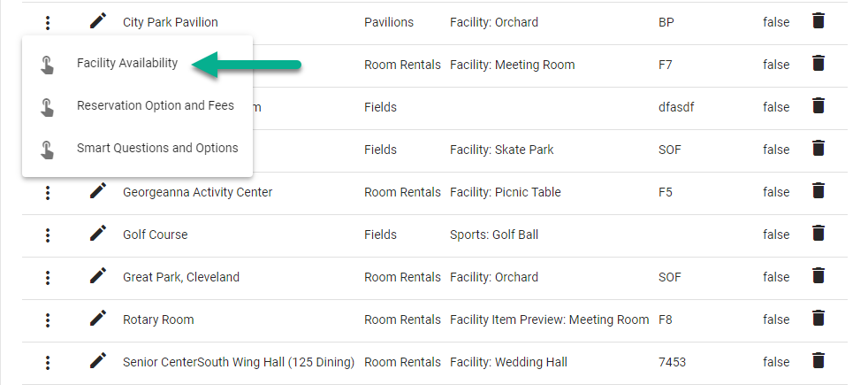Viewport: 868px width, 385px height.
Task: Click trash icon for Rotary Room
Action: pos(819,319)
